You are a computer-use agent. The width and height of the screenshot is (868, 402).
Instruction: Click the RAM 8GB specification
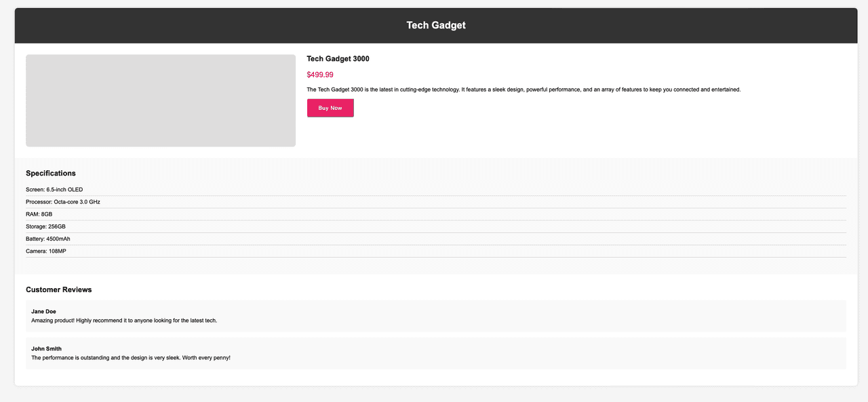click(39, 214)
